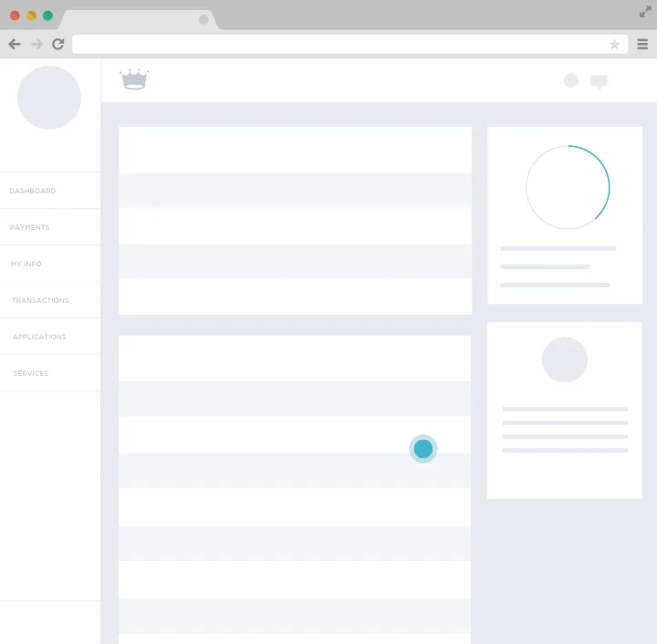
Task: Open Applications from the sidebar
Action: (x=50, y=337)
